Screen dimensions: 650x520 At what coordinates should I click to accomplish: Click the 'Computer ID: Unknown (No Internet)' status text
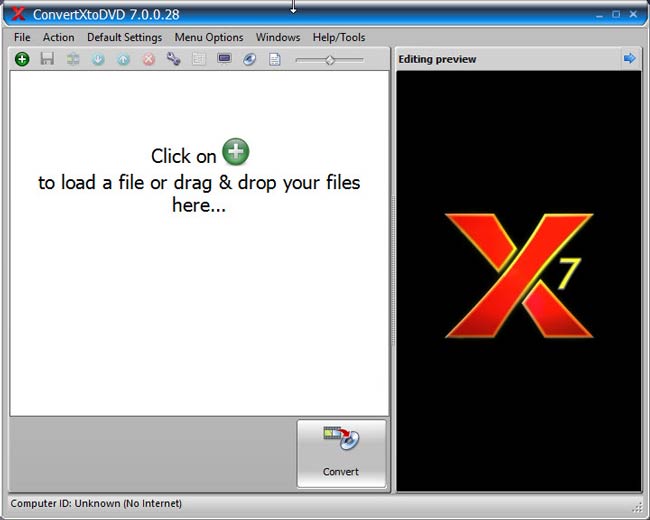pos(96,503)
